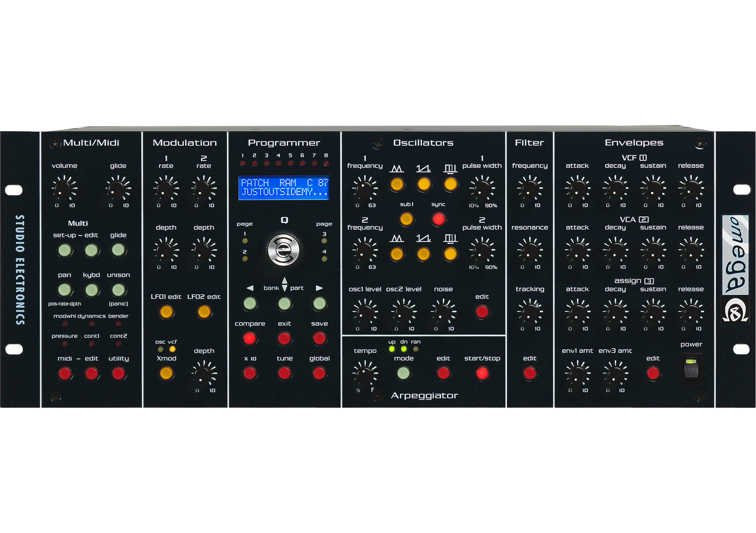
Task: Toggle oscillator sync button
Action: pyautogui.click(x=438, y=219)
